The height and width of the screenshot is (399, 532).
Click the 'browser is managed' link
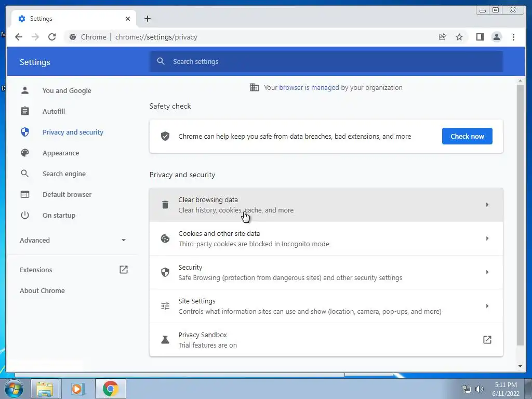tap(309, 87)
